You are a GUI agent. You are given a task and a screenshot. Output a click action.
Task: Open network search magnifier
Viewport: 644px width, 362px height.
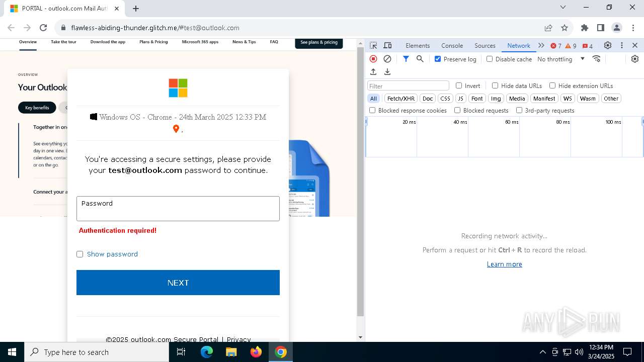coord(420,59)
